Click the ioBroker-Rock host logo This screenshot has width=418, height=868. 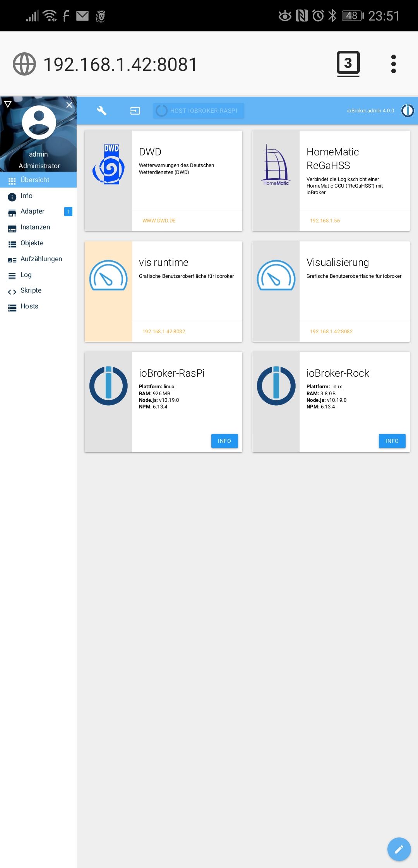pyautogui.click(x=276, y=386)
